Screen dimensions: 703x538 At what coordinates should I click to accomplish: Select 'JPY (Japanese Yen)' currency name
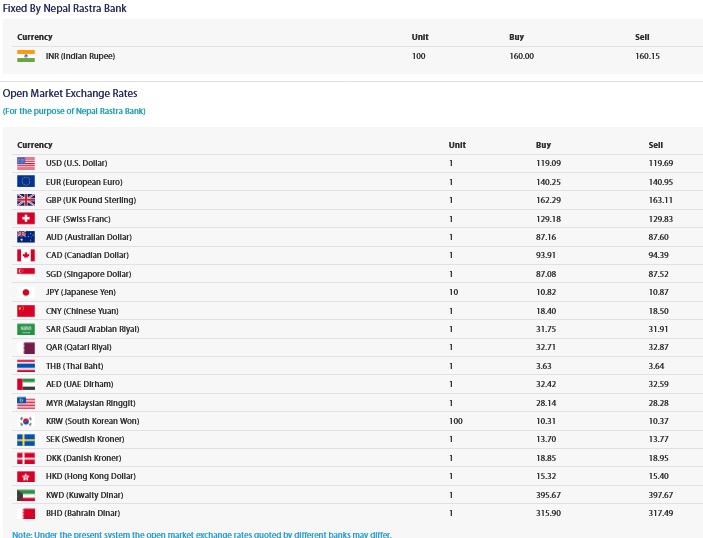[x=81, y=292]
